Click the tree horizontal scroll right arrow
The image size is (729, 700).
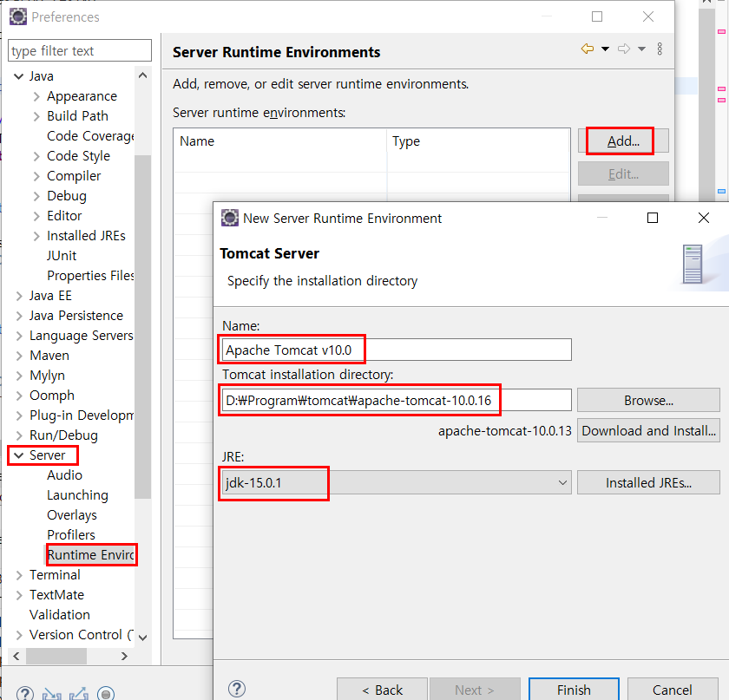[124, 656]
